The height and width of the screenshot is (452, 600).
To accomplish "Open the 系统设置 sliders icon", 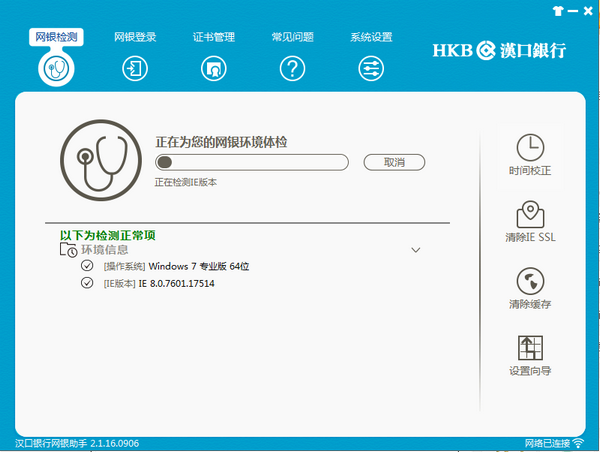I will [371, 69].
